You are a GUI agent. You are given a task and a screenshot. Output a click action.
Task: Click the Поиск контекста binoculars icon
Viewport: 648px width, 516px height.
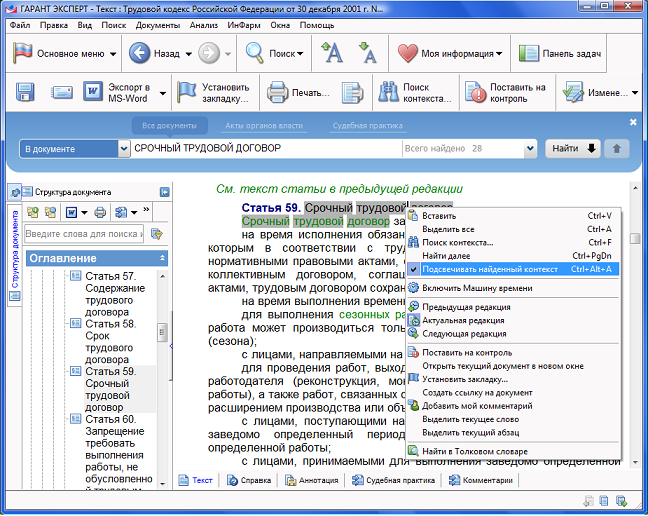390,93
